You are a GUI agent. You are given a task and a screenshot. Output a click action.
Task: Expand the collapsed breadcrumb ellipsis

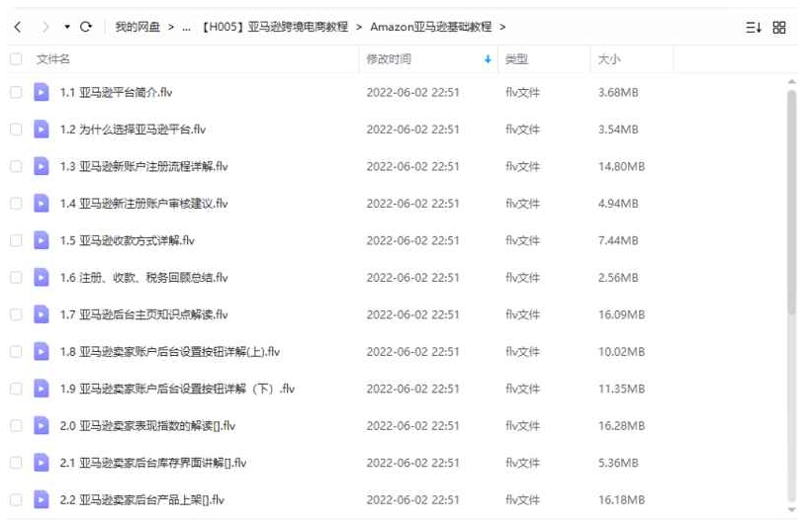click(186, 28)
